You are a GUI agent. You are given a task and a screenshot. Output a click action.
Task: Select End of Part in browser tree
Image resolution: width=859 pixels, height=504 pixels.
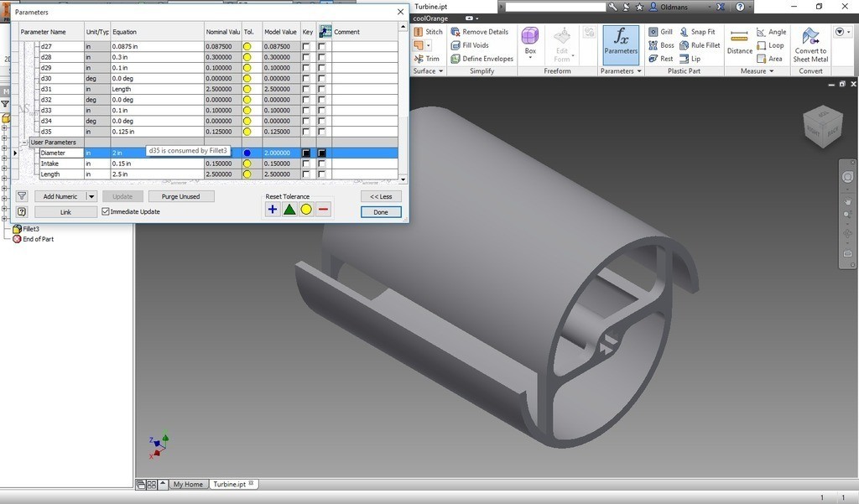click(x=38, y=239)
